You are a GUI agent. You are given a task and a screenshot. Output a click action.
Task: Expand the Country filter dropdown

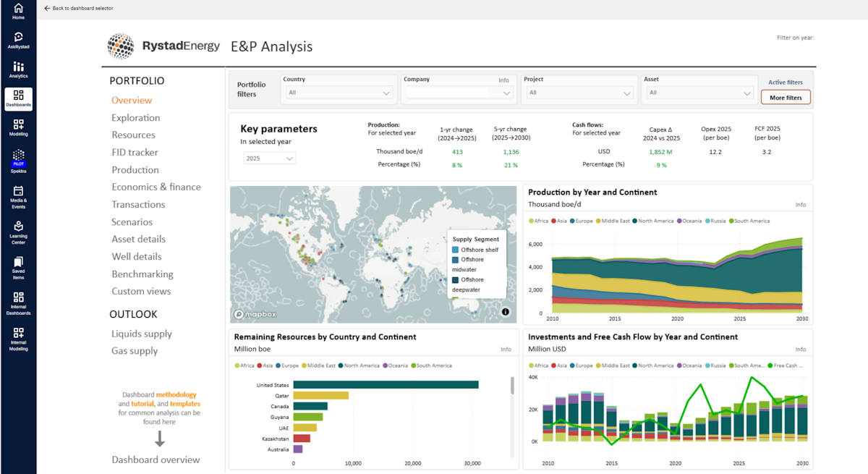tap(339, 93)
